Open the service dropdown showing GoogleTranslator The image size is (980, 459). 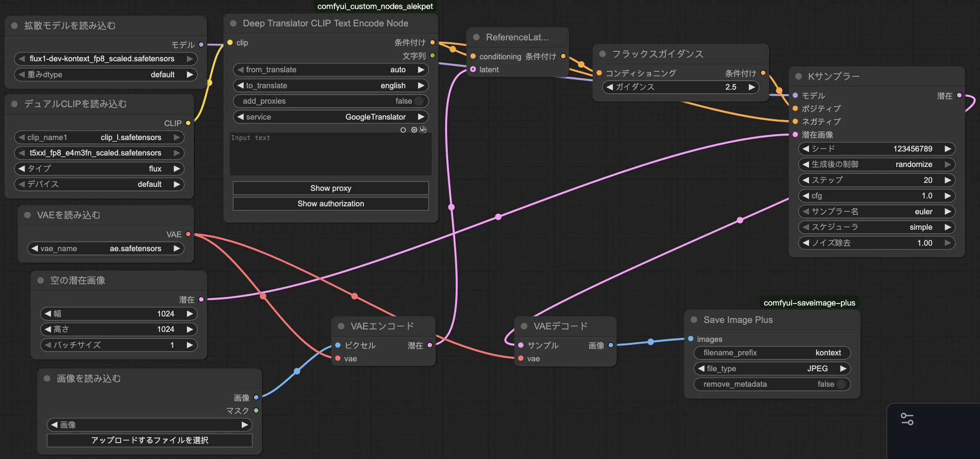pos(330,117)
